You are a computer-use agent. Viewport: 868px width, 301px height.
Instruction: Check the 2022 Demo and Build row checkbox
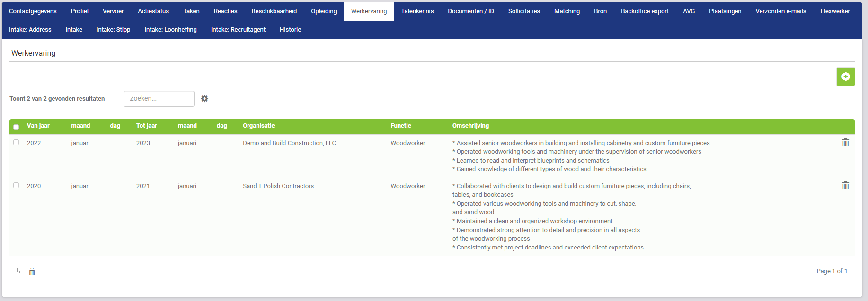pos(16,142)
